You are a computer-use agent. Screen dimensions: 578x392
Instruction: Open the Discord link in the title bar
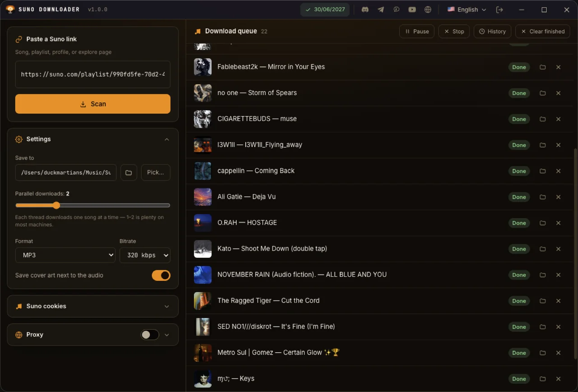(x=365, y=9)
